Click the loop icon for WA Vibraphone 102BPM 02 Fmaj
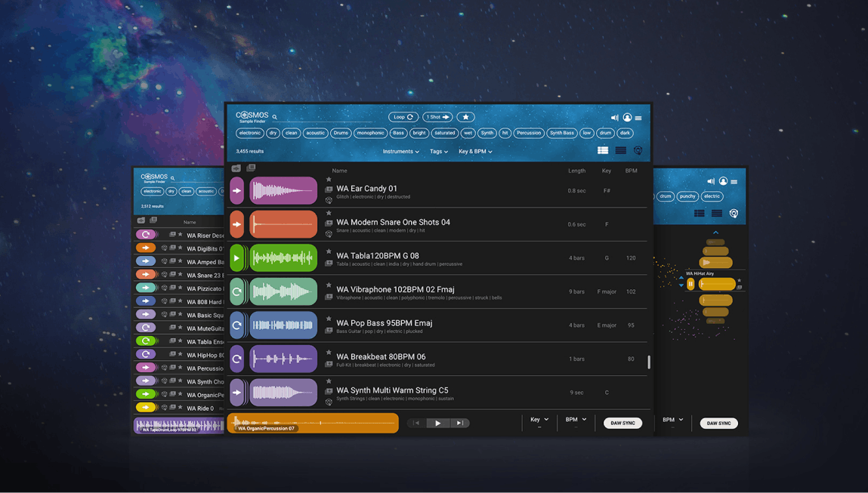Viewport: 868px width, 493px height. point(237,292)
